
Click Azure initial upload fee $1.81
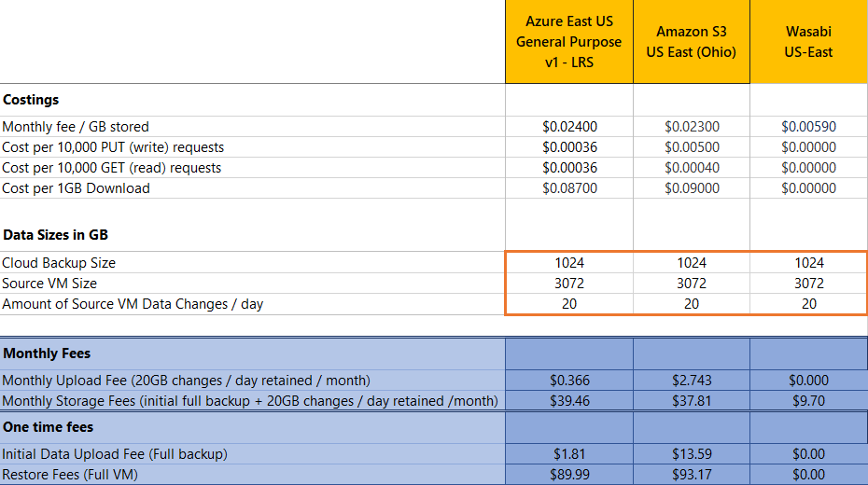569,454
